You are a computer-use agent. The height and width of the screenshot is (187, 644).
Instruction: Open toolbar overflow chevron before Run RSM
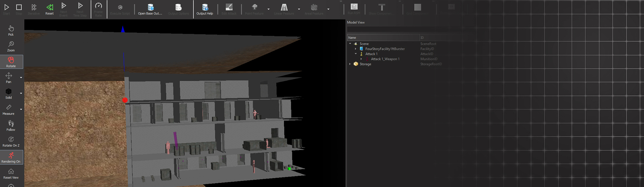[x=341, y=2]
